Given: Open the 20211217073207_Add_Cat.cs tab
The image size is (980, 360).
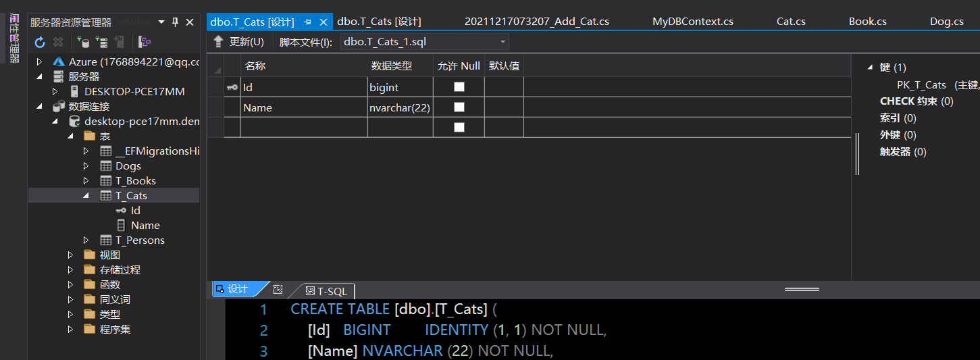Looking at the screenshot, I should pyautogui.click(x=537, y=22).
